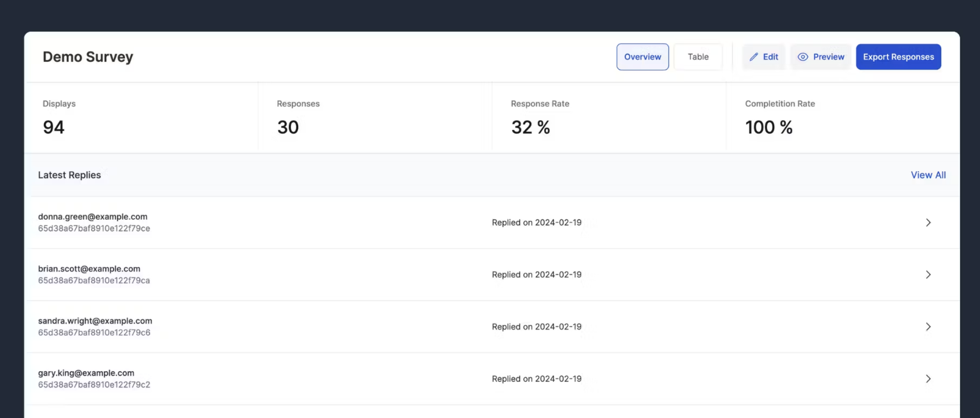Viewport: 980px width, 418px height.
Task: Click the Displays value 94
Action: [53, 127]
